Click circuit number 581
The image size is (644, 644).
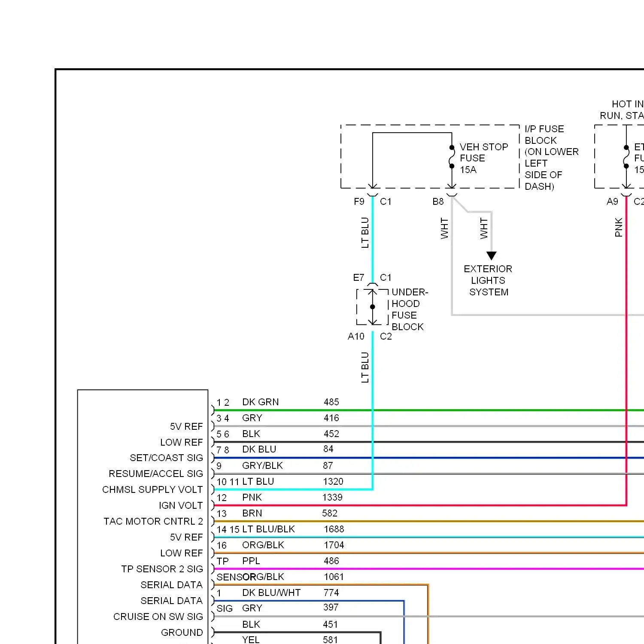331,640
